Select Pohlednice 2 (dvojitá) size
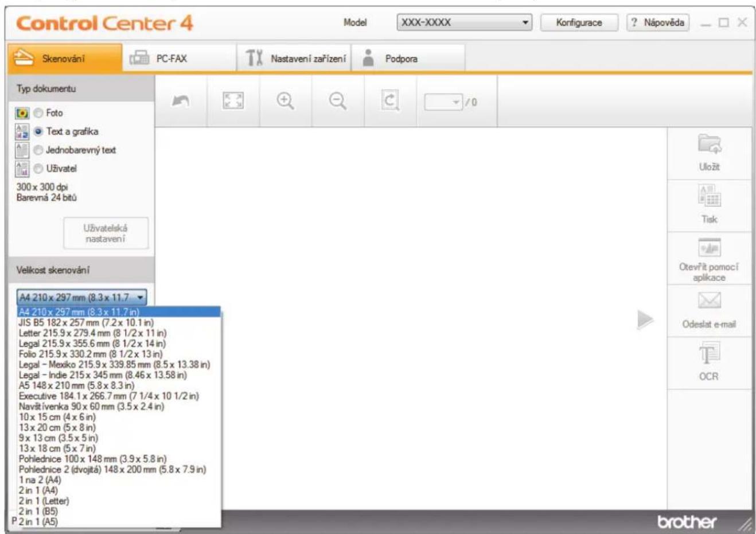Screen dimensions: 756x534 pyautogui.click(x=119, y=469)
